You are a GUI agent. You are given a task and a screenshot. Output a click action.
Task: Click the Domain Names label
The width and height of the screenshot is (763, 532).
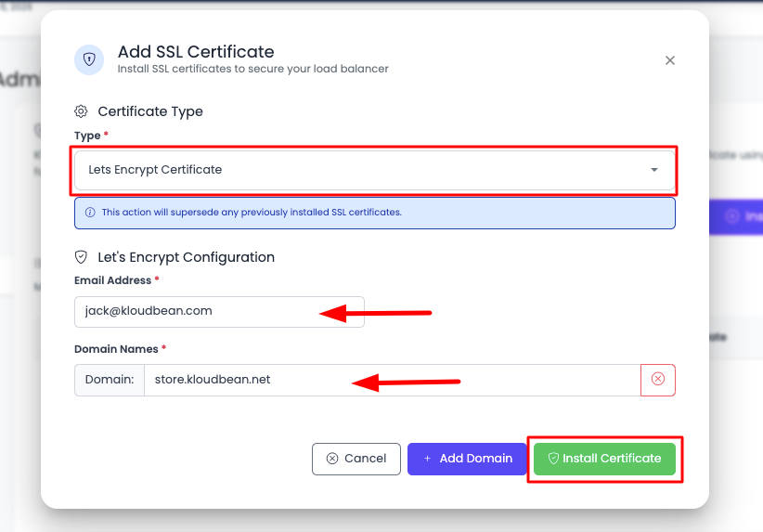(x=116, y=349)
